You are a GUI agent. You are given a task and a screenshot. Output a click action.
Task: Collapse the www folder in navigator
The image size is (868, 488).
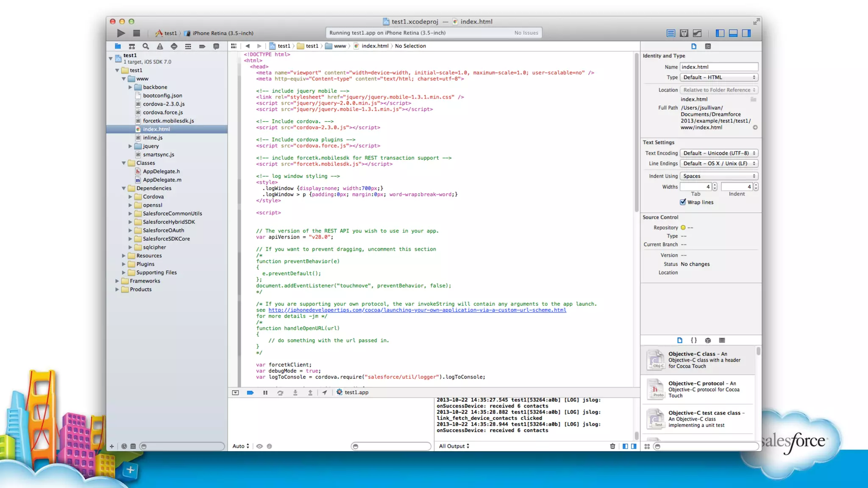coord(124,79)
